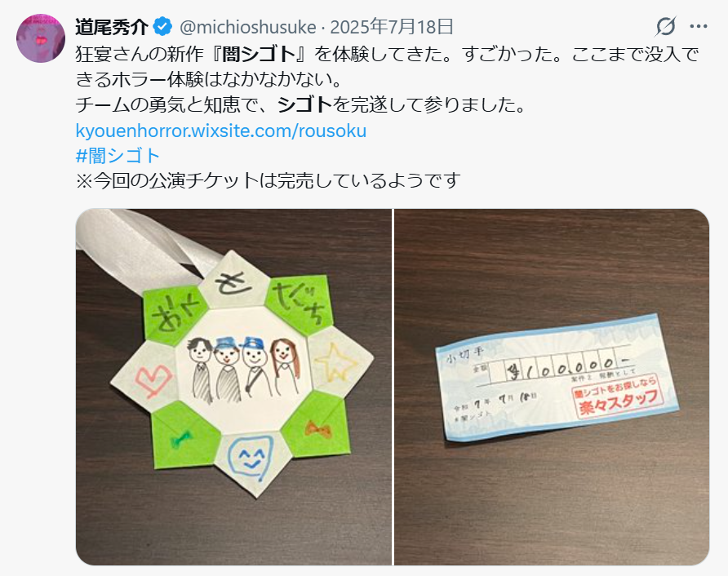Click the line チームの勇気と知恵で

(x=301, y=105)
